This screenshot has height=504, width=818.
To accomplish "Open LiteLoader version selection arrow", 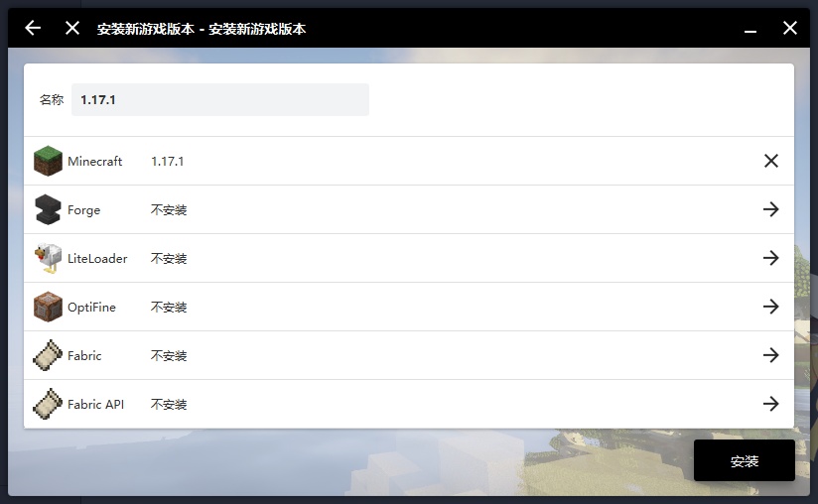I will [770, 258].
